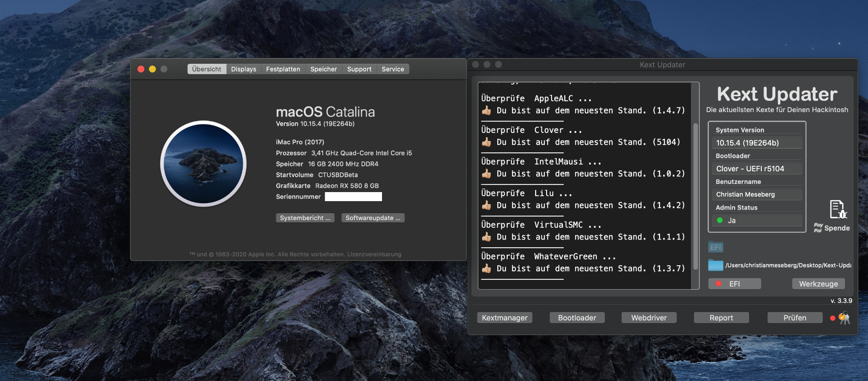
Task: Close the About This Mac window
Action: click(x=141, y=69)
